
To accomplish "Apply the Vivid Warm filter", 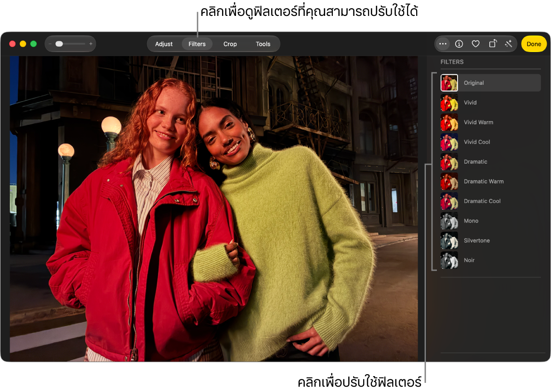I will [x=490, y=122].
